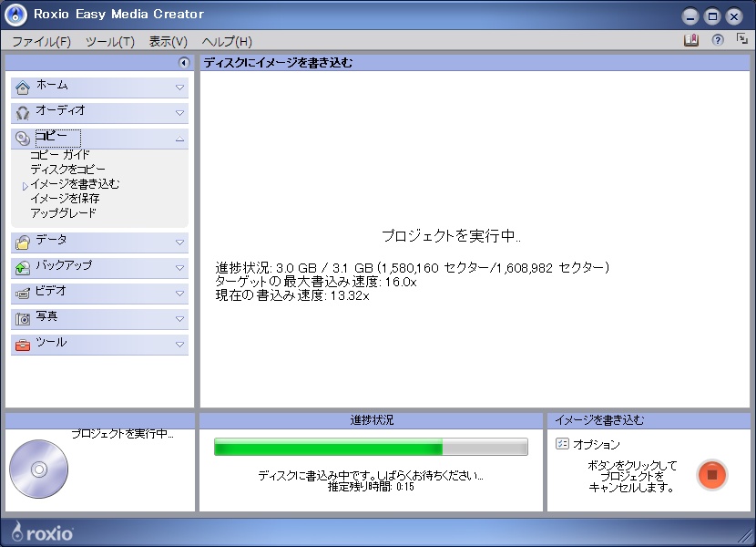The height and width of the screenshot is (547, 756).
Task: Click the ホーム section label
Action: click(52, 85)
